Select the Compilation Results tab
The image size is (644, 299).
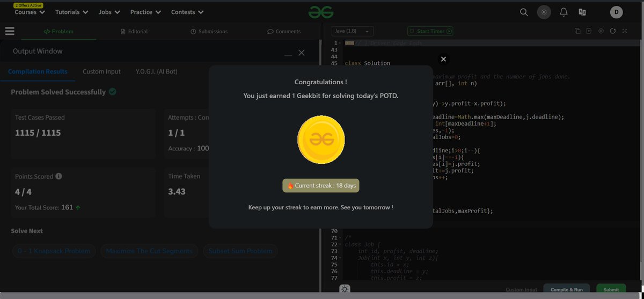click(x=38, y=71)
